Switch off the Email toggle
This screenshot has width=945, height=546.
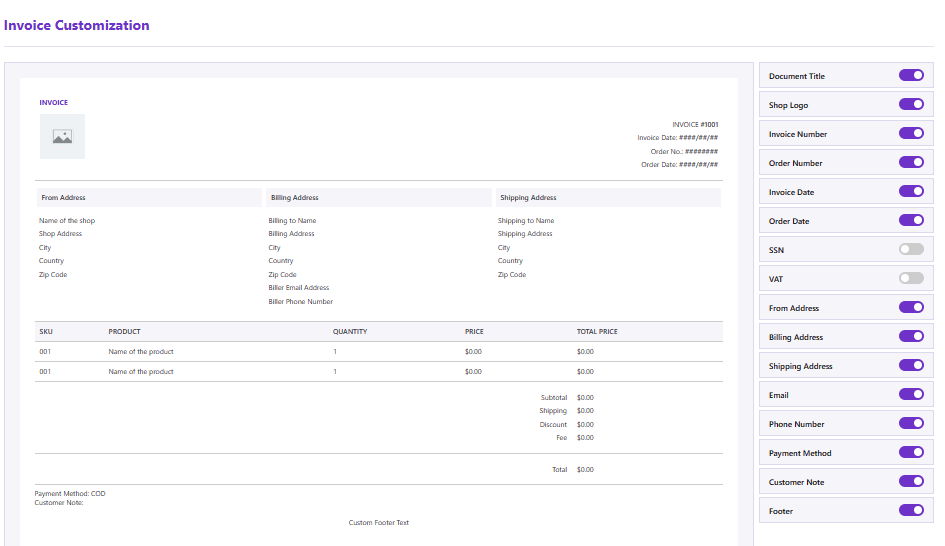(911, 394)
